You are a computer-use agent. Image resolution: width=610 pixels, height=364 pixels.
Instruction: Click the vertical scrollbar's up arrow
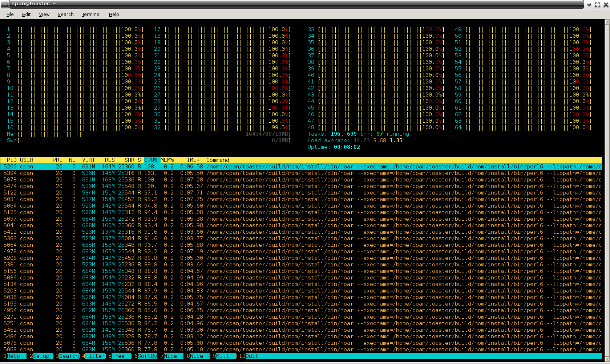pos(607,22)
